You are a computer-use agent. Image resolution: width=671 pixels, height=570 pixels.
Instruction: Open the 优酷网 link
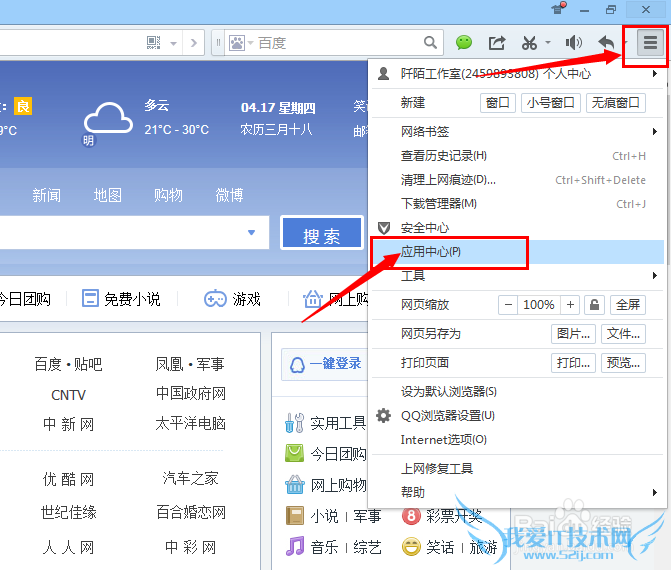68,479
